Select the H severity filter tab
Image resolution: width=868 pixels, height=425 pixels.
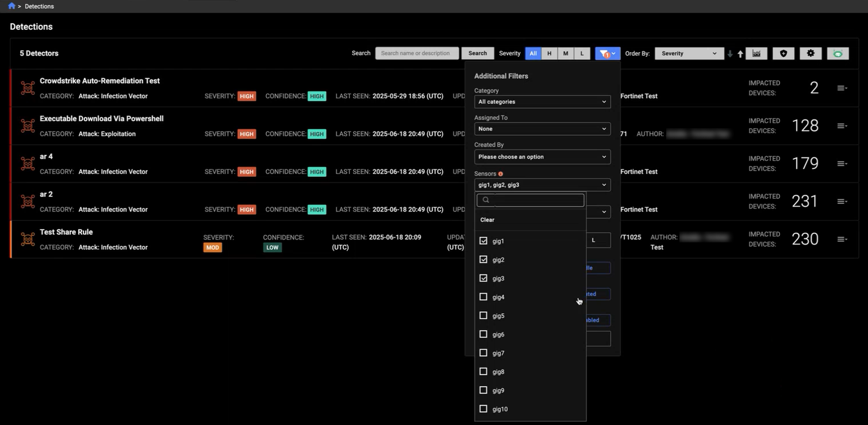click(549, 53)
